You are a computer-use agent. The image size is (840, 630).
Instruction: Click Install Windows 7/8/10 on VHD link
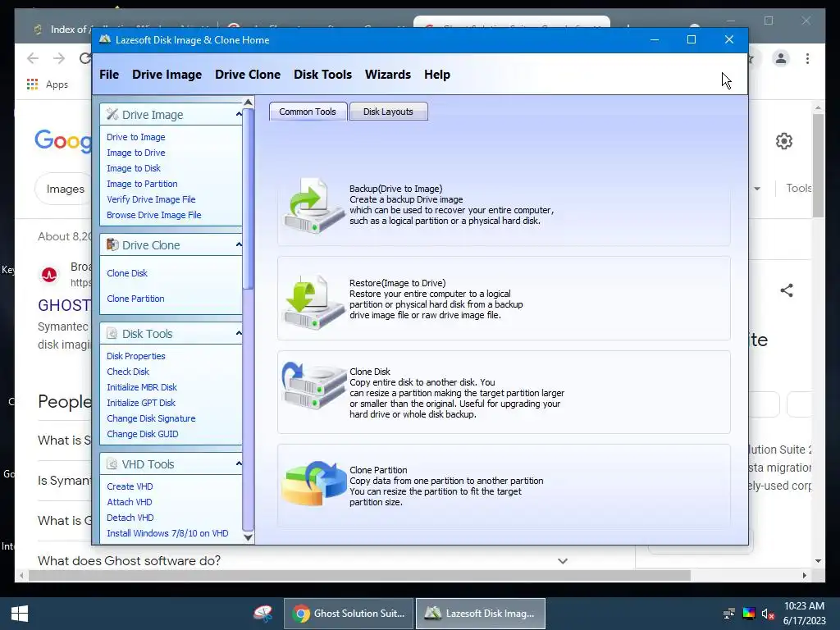(167, 533)
